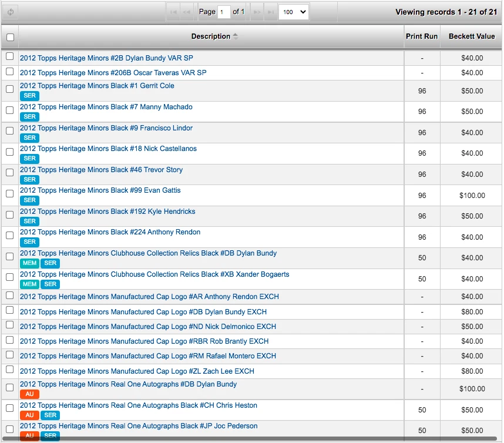Image resolution: width=504 pixels, height=443 pixels.
Task: Tick the Evan Gattis row checkbox
Action: tap(10, 194)
